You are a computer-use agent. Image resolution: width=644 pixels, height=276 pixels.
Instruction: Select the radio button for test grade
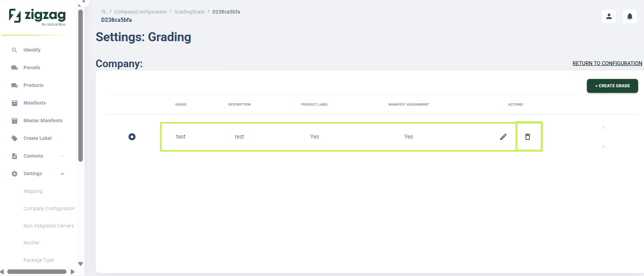coord(132,137)
